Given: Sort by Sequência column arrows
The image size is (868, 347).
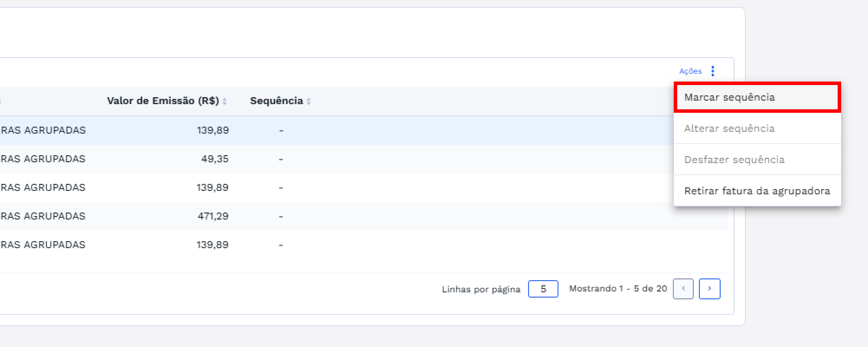Looking at the screenshot, I should (309, 101).
